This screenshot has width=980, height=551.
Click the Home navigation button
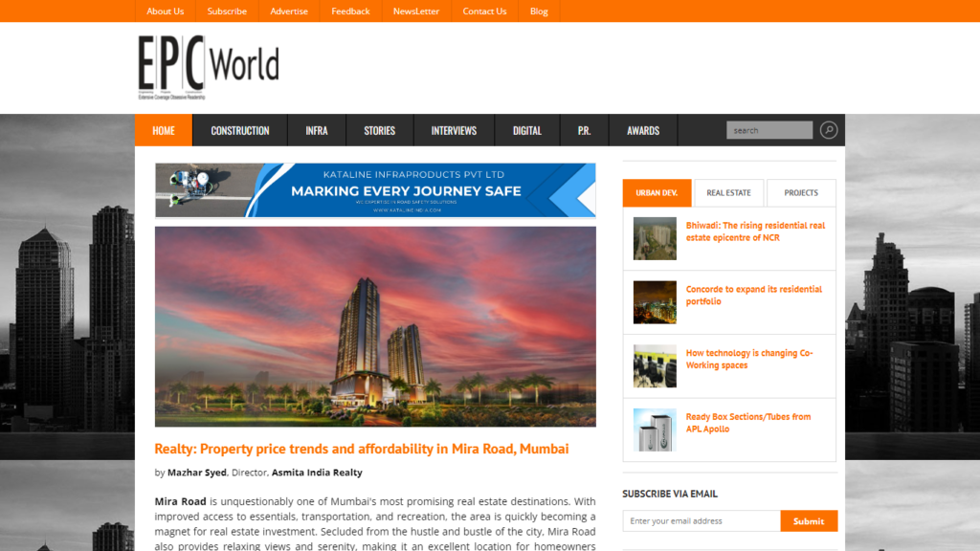(x=164, y=131)
